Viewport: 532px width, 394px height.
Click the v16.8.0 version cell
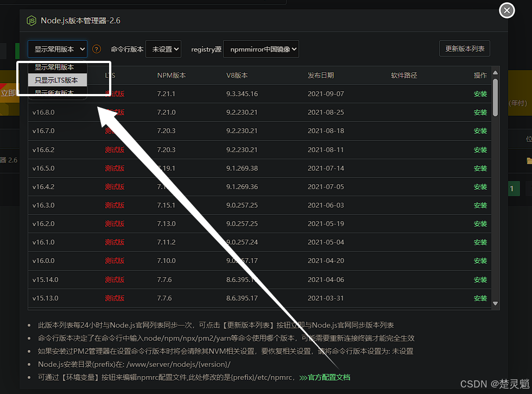[43, 112]
